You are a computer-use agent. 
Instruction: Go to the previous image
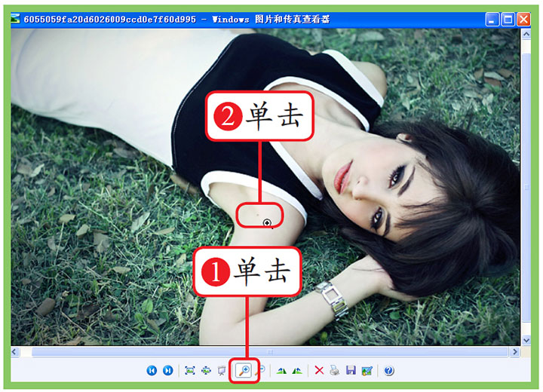point(152,371)
